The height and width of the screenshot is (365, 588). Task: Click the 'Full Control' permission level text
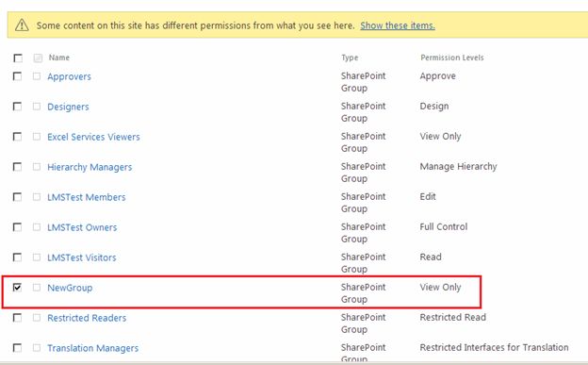click(444, 226)
